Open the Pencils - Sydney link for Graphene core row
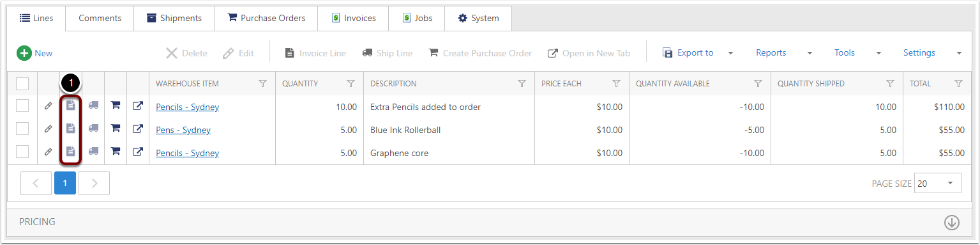The image size is (980, 245). [187, 153]
